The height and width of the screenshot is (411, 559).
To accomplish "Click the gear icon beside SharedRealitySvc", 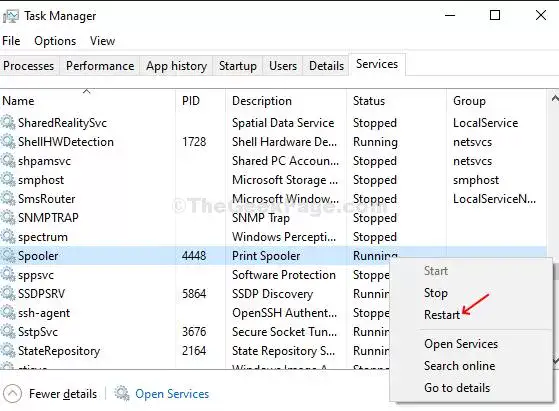I will 8,123.
